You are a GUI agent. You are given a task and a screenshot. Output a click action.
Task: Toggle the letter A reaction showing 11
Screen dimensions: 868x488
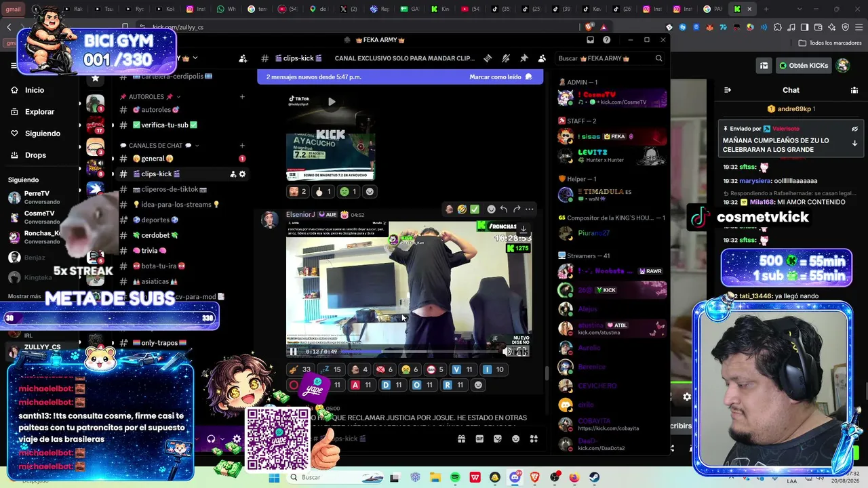point(361,385)
